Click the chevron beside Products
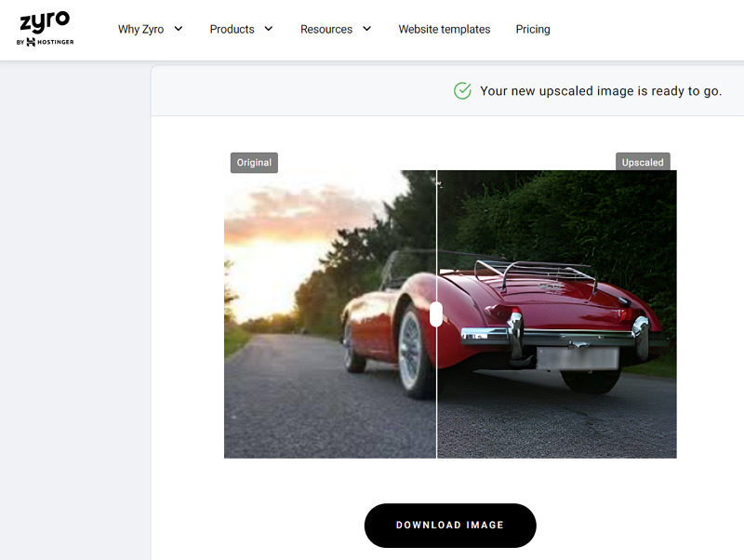Viewport: 744px width, 560px height. (x=267, y=29)
